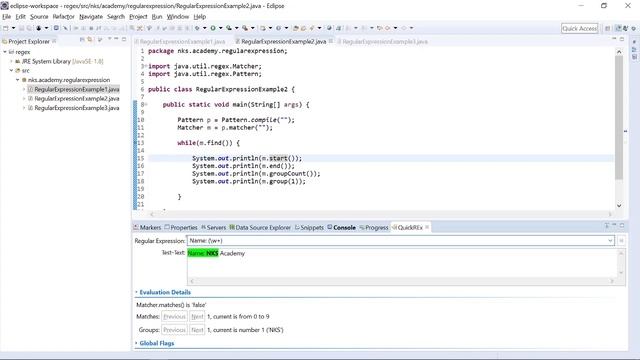Expand the Global Flags section
This screenshot has width=640, height=360.
click(136, 343)
